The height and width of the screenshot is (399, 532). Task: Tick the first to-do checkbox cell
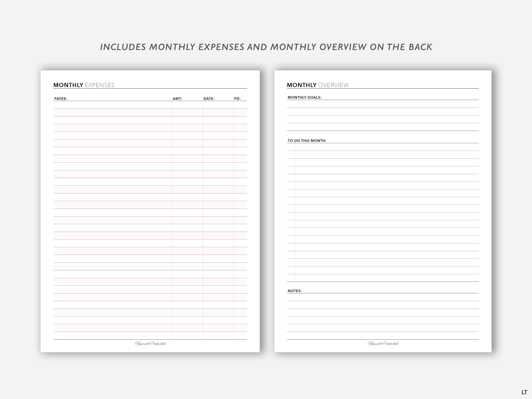point(291,147)
